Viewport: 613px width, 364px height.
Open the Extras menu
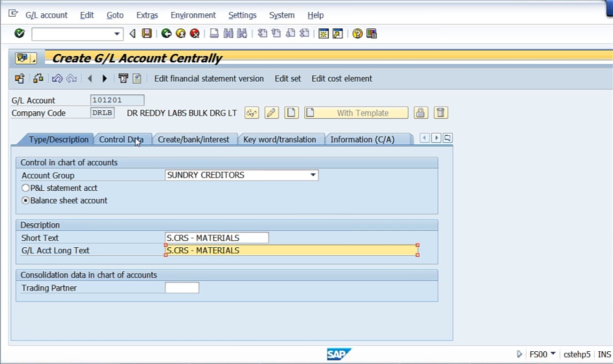coord(147,15)
